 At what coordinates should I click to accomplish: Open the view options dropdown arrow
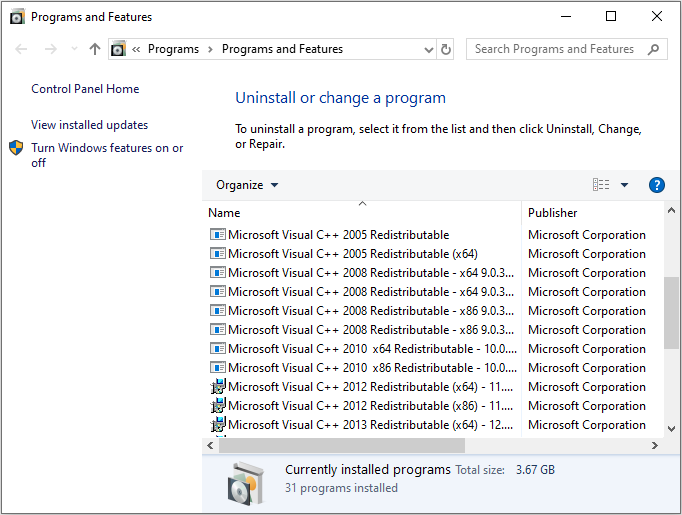[624, 185]
